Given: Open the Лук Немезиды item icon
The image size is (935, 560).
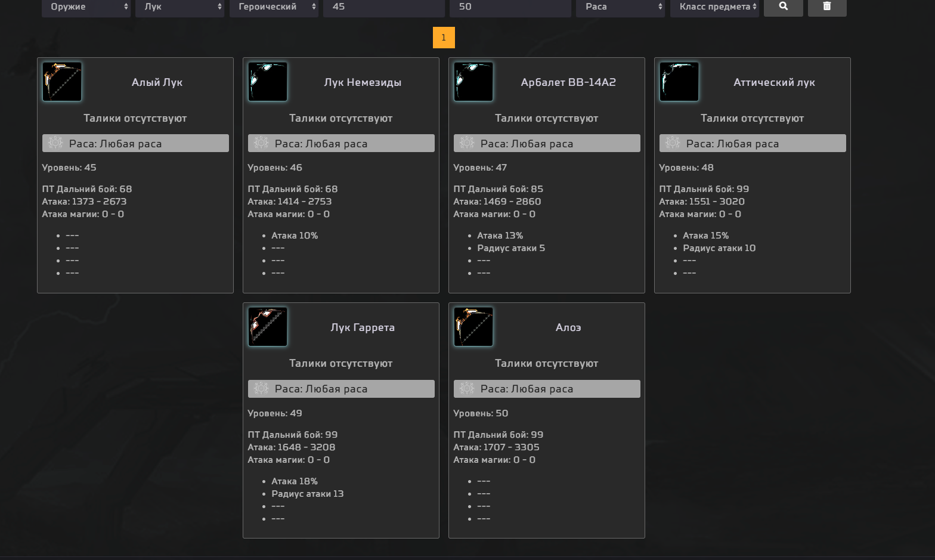Looking at the screenshot, I should tap(268, 82).
